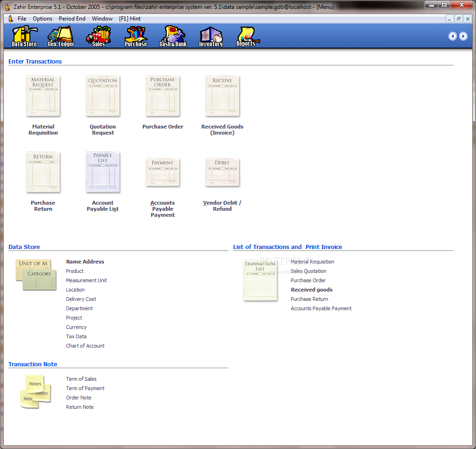Image resolution: width=476 pixels, height=449 pixels.
Task: Open the Cash & Bank module icon
Action: tap(173, 36)
